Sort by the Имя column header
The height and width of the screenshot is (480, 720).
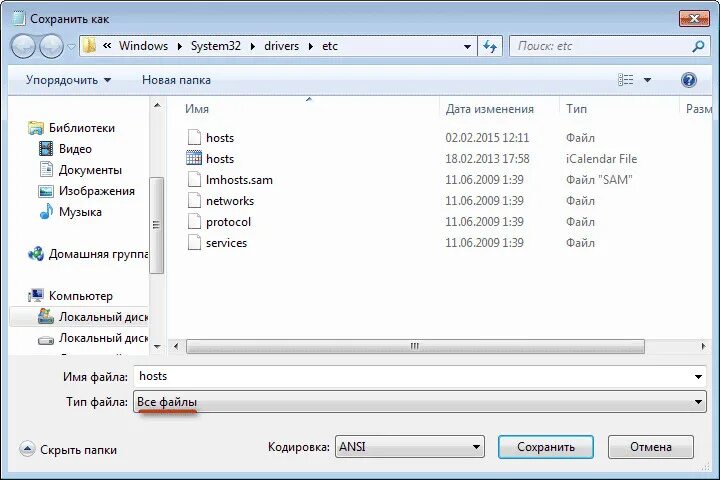(x=197, y=109)
